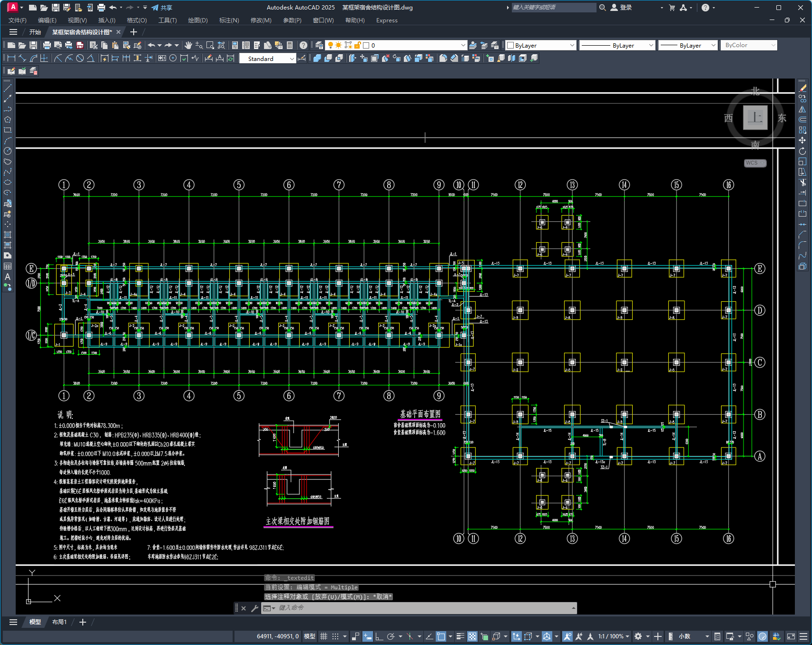Select the Line tool in draw toolbar

(x=8, y=88)
